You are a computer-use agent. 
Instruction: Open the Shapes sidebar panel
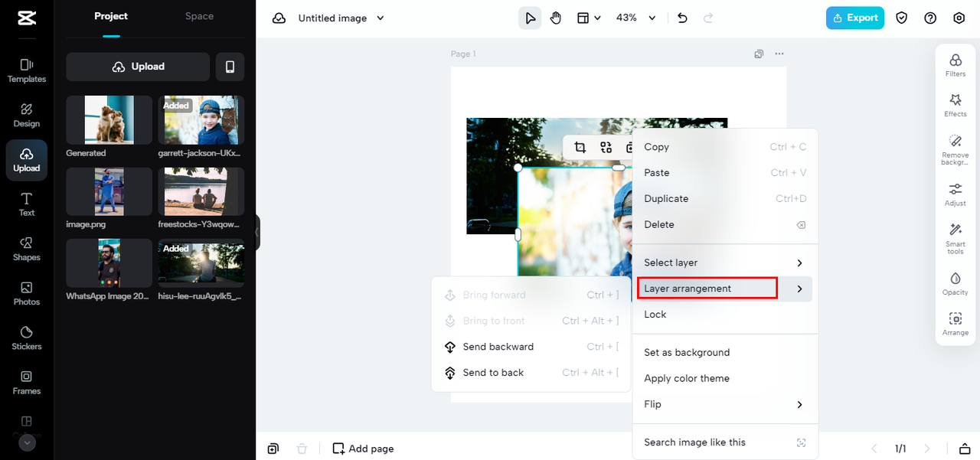pos(27,249)
